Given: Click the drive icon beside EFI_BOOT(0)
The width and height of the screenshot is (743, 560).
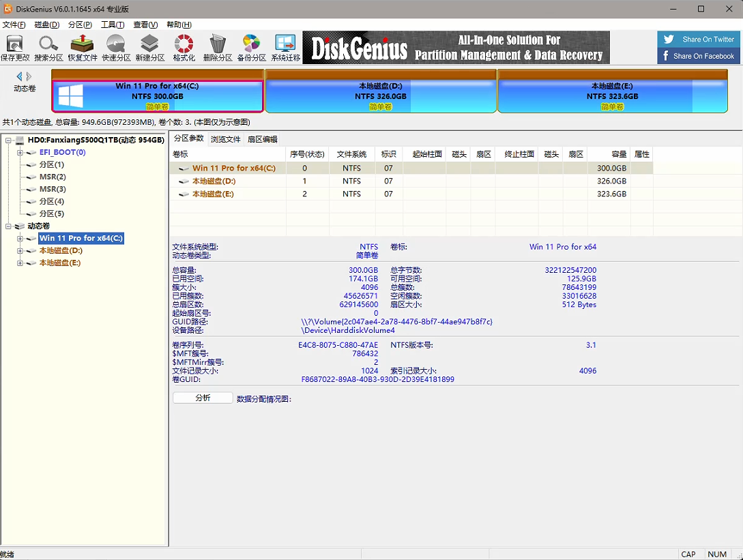Looking at the screenshot, I should point(31,153).
